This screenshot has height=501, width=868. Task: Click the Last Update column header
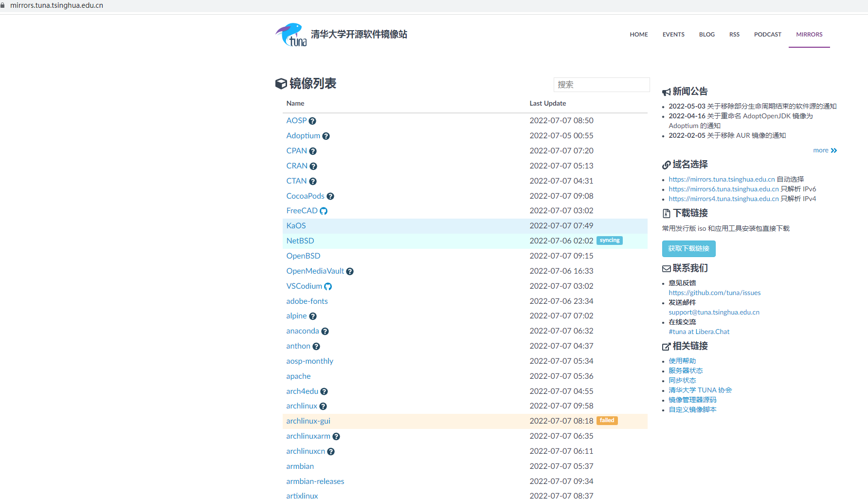click(x=547, y=104)
